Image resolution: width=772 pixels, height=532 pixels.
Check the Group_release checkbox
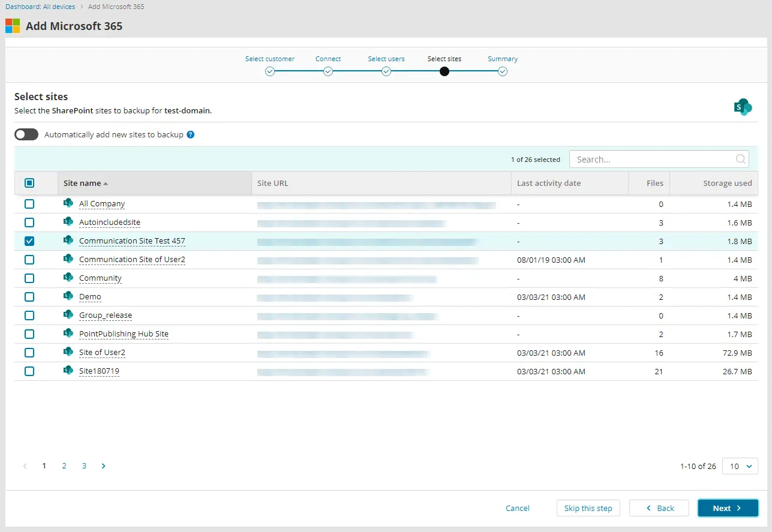(x=29, y=315)
